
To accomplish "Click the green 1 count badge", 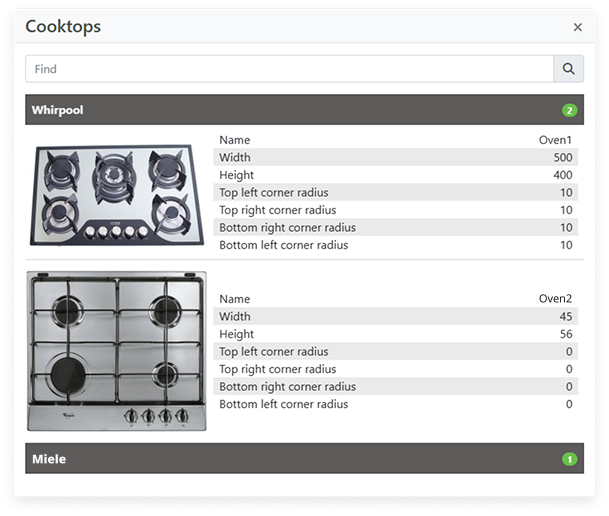I will point(569,459).
